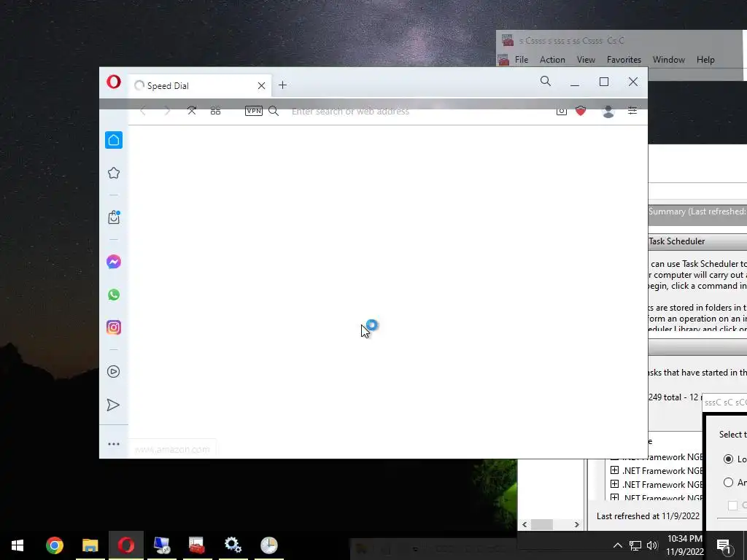Select the 'Lo...' radio button in dialog
Image resolution: width=747 pixels, height=560 pixels.
click(x=728, y=459)
